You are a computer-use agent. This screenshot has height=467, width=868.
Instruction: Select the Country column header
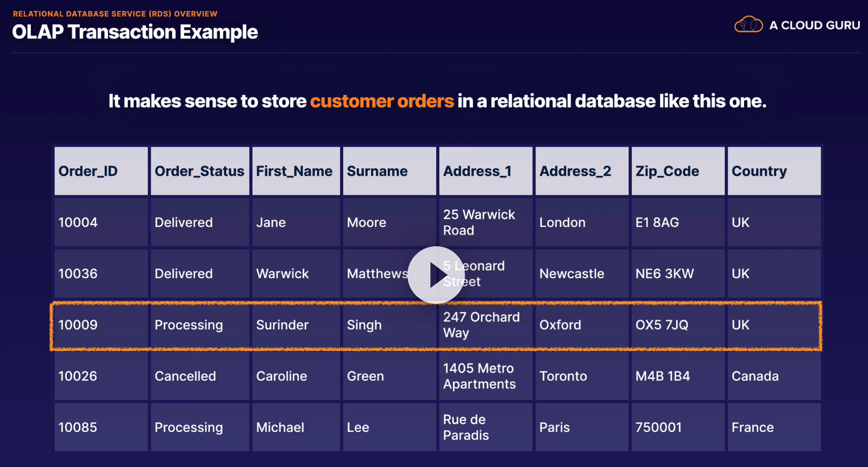[x=773, y=171]
